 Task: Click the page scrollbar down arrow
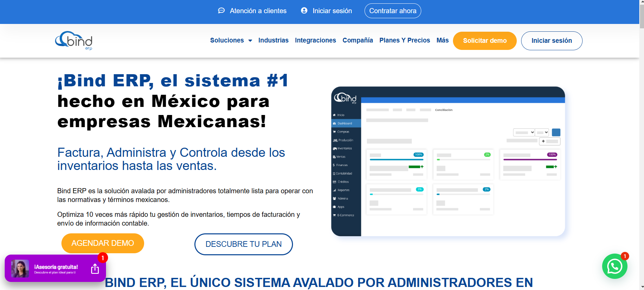[642, 287]
